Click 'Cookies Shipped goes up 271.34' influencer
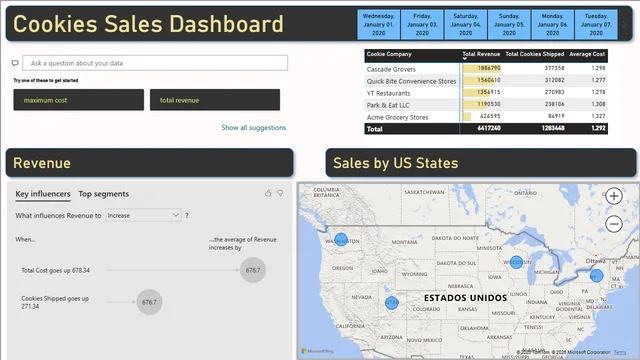 tap(55, 302)
